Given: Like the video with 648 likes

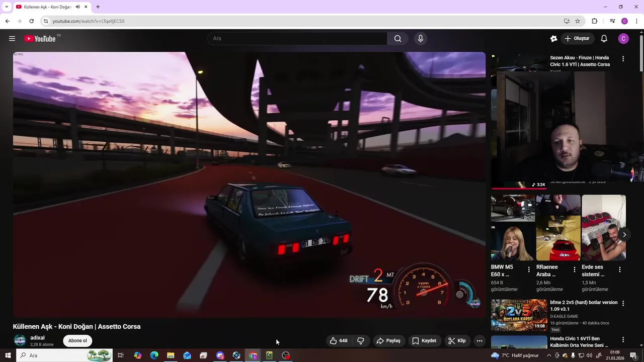Looking at the screenshot, I should [x=339, y=341].
